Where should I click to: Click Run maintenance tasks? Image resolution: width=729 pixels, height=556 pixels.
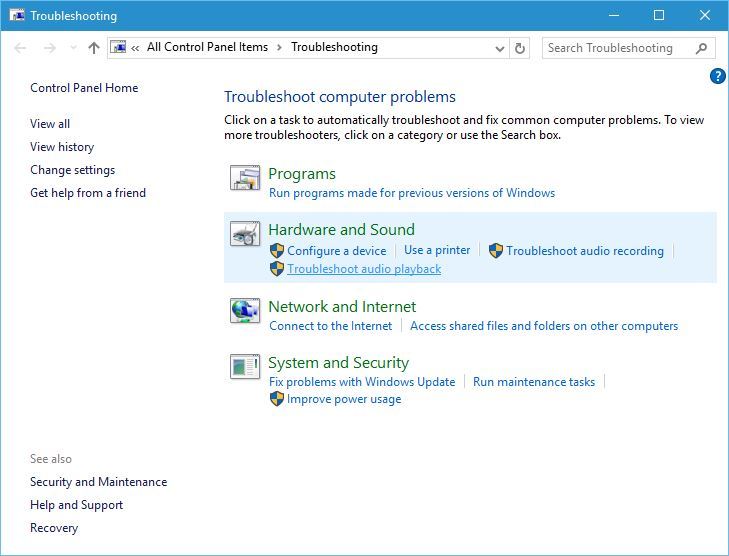(x=534, y=382)
